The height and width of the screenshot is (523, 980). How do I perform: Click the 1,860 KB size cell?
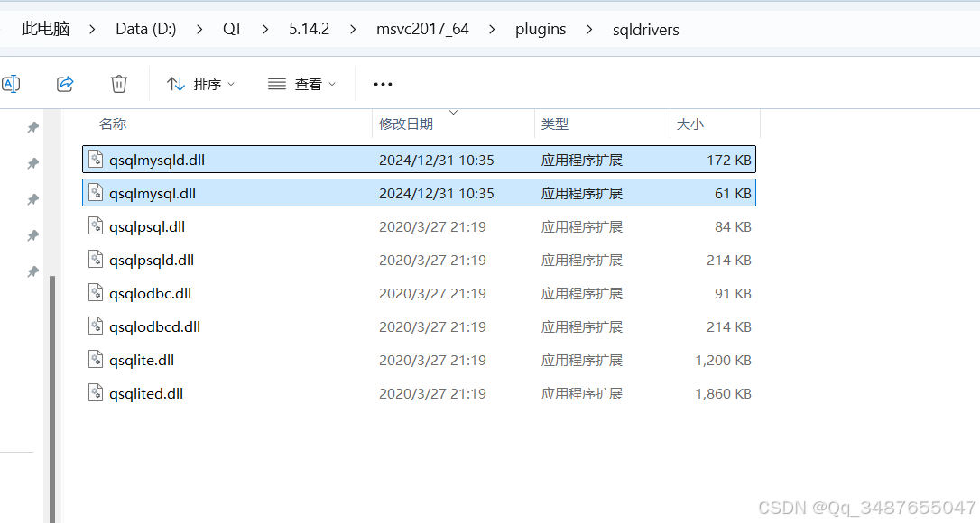click(723, 394)
